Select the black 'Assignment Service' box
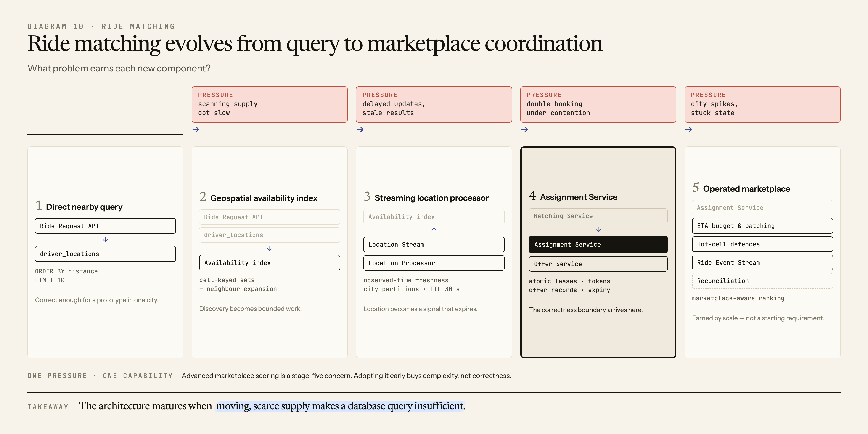Screen dimensions: 868x434 click(x=598, y=244)
